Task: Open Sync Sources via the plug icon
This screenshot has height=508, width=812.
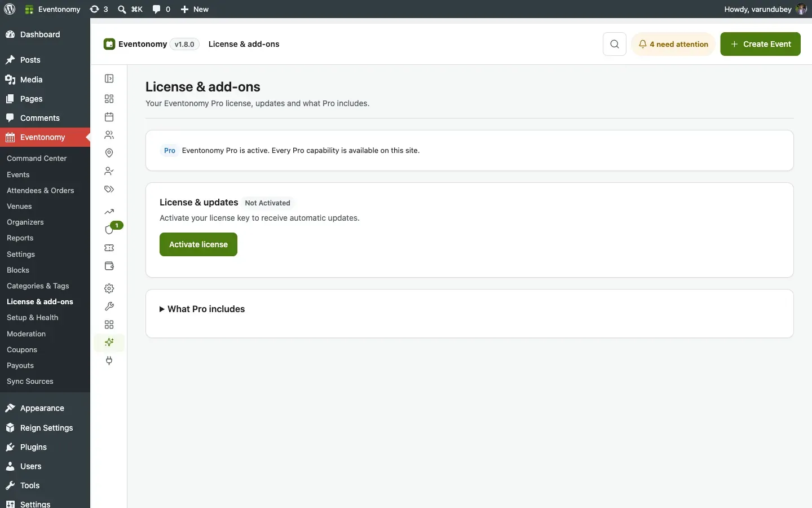Action: tap(109, 361)
